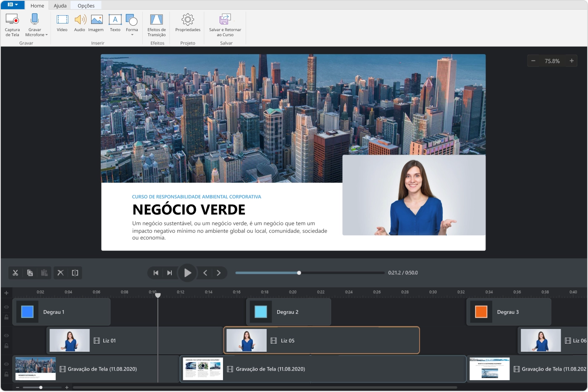
Task: Toggle lock on the Liz video track
Action: pyautogui.click(x=6, y=346)
